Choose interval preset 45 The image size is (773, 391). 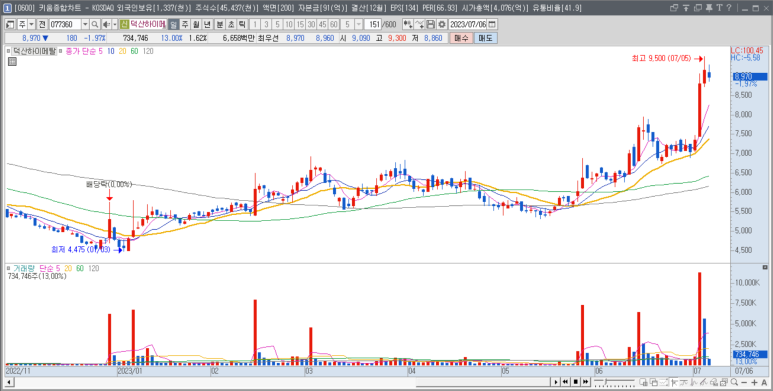click(322, 24)
